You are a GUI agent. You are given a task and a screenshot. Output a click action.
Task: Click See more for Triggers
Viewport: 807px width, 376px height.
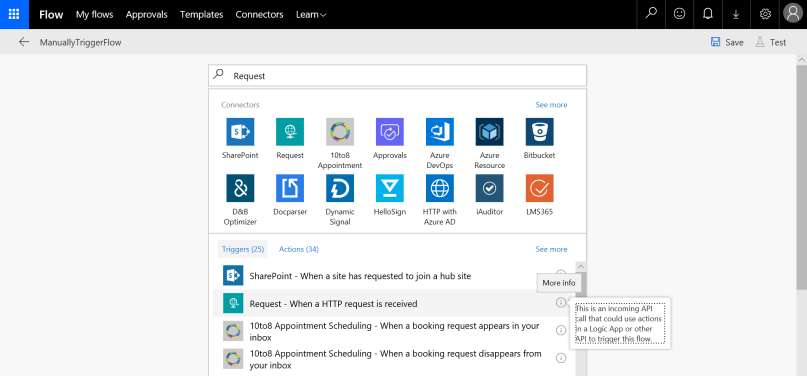[551, 249]
